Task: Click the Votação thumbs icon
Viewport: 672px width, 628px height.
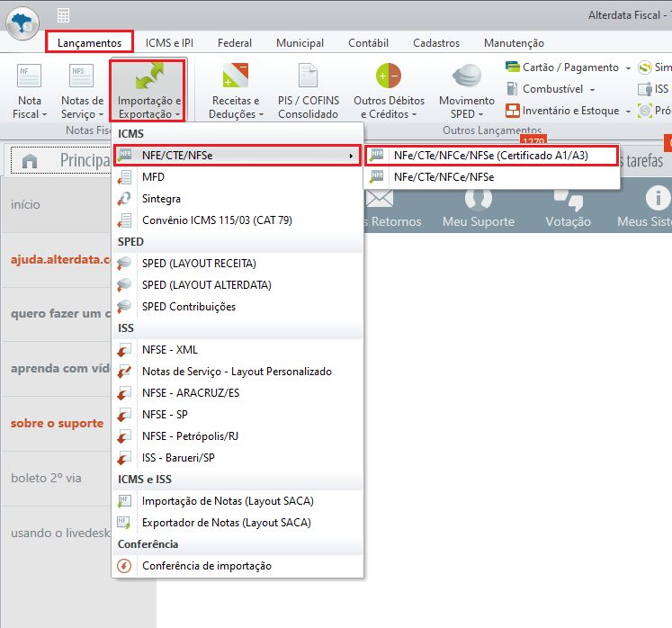Action: click(x=569, y=199)
